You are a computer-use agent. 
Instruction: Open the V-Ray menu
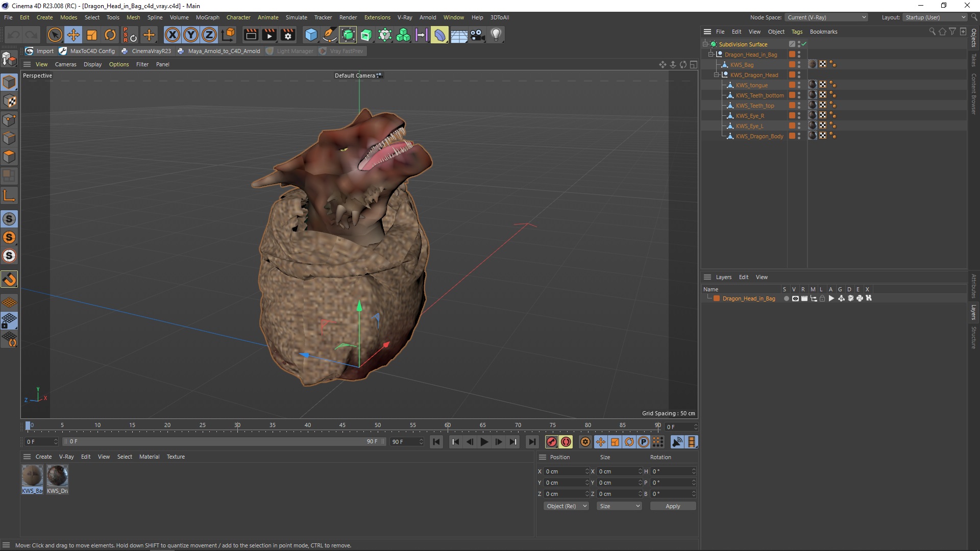[x=405, y=17]
